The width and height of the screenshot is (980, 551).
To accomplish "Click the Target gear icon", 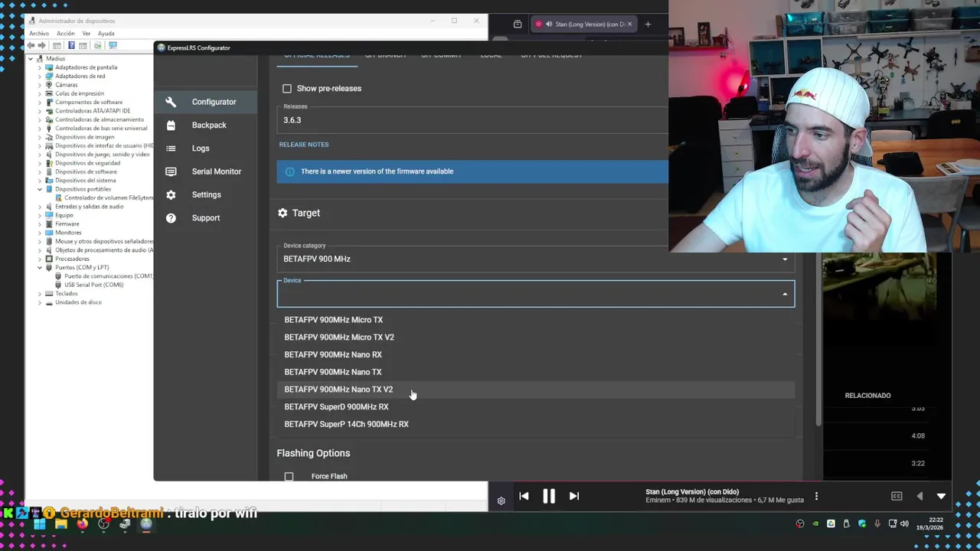I will click(283, 213).
